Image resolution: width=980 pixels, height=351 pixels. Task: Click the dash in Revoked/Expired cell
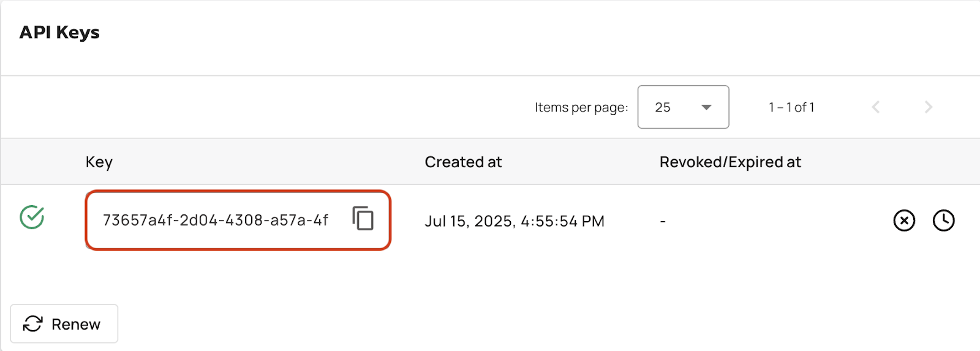click(x=663, y=221)
